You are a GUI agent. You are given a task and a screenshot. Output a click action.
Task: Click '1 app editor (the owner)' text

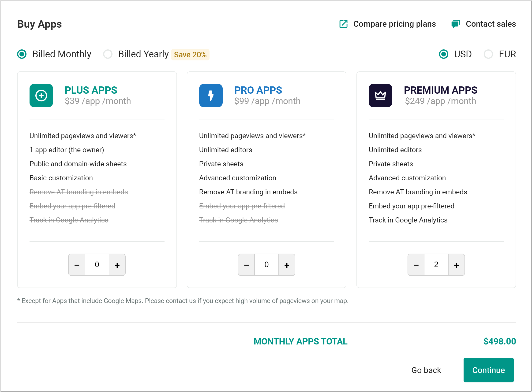tap(67, 150)
